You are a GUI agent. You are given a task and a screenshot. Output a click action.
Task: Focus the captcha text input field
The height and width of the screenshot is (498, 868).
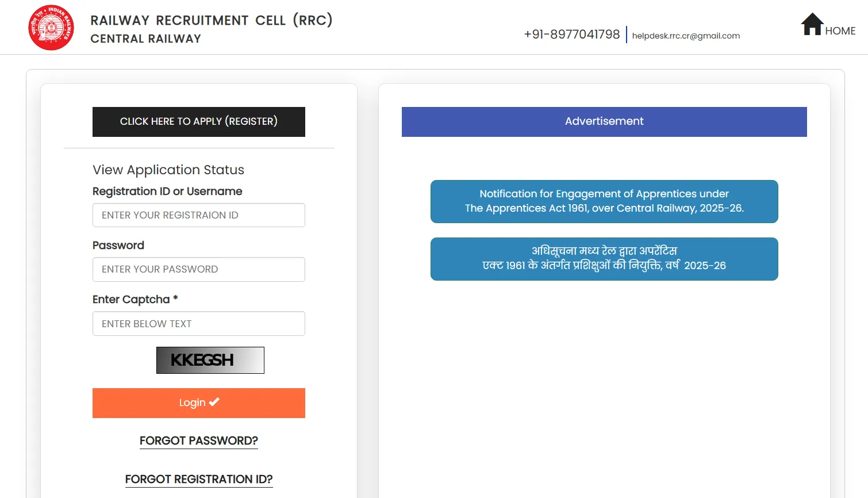[x=199, y=324]
